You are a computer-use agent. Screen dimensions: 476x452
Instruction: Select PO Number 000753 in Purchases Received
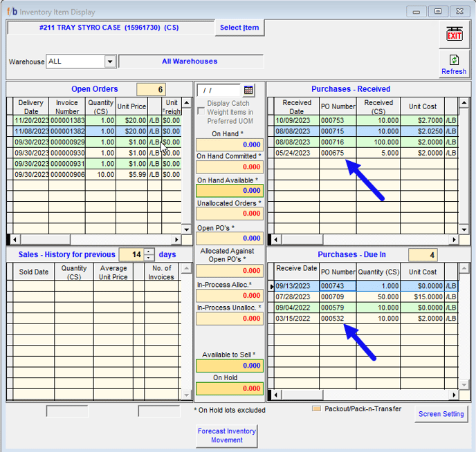pyautogui.click(x=338, y=120)
